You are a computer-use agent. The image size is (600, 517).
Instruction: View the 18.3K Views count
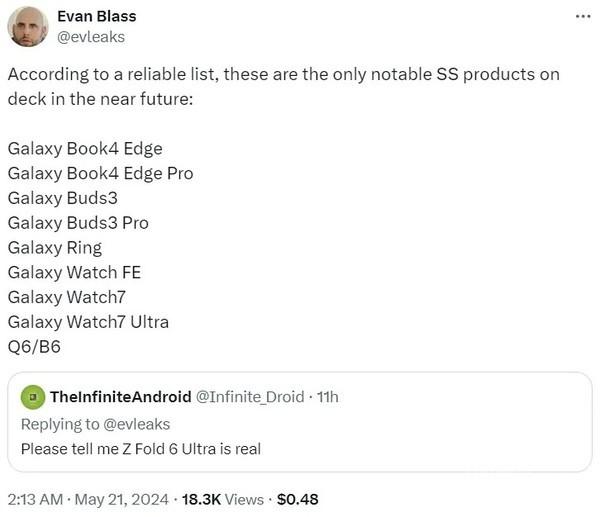pyautogui.click(x=222, y=499)
